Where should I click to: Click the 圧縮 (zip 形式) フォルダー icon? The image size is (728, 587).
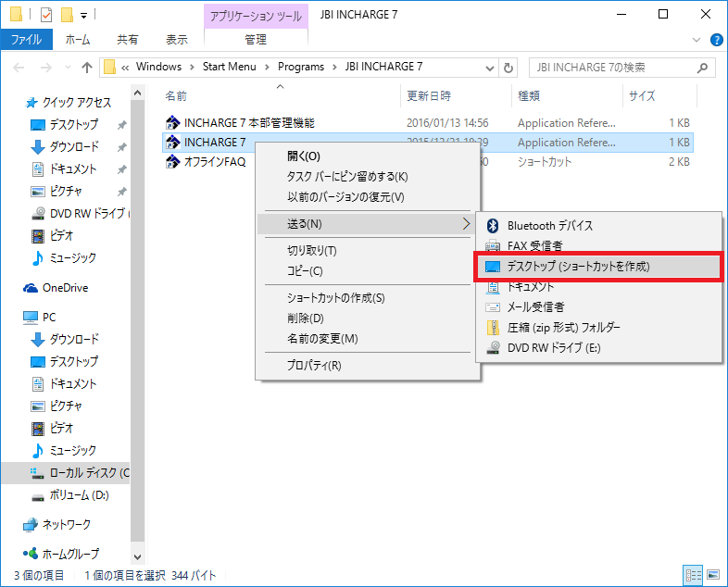click(493, 328)
